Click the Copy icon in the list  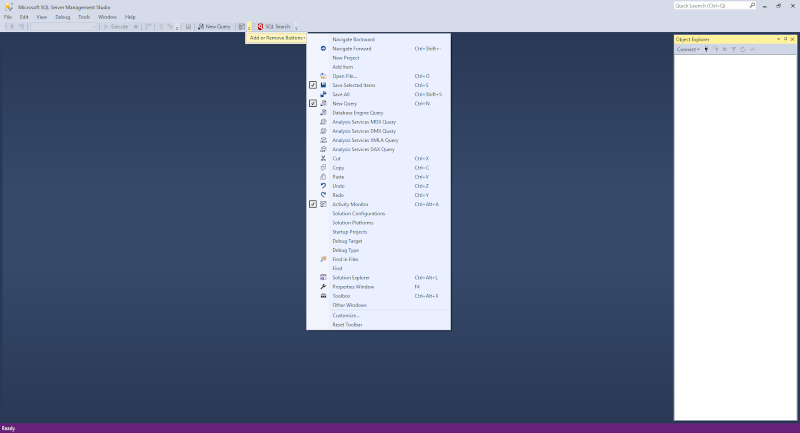[323, 168]
